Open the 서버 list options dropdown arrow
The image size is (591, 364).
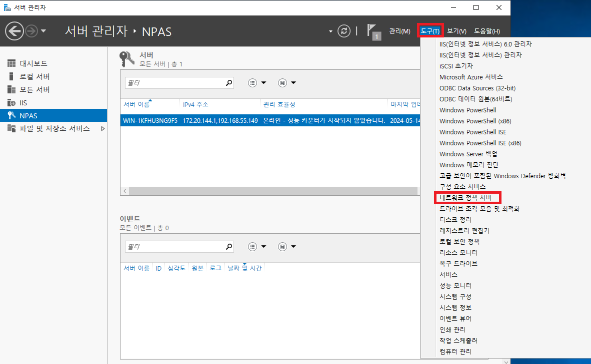pos(263,83)
